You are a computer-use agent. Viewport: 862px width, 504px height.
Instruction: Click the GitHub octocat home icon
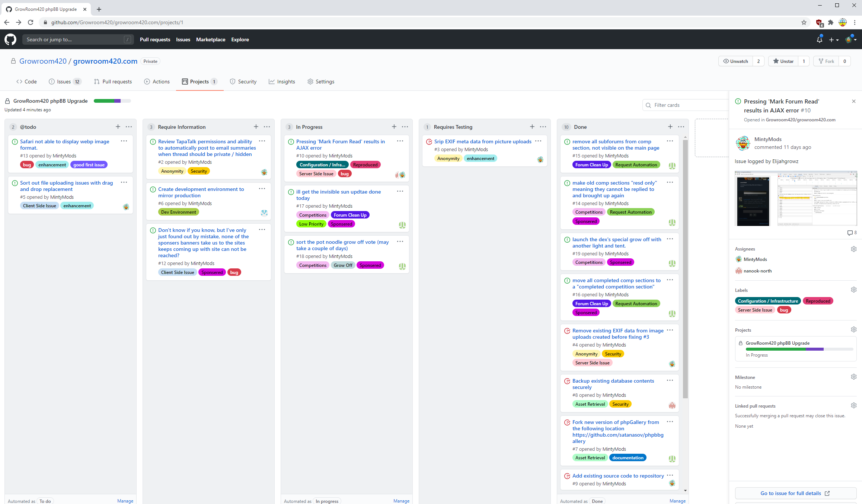[x=10, y=39]
